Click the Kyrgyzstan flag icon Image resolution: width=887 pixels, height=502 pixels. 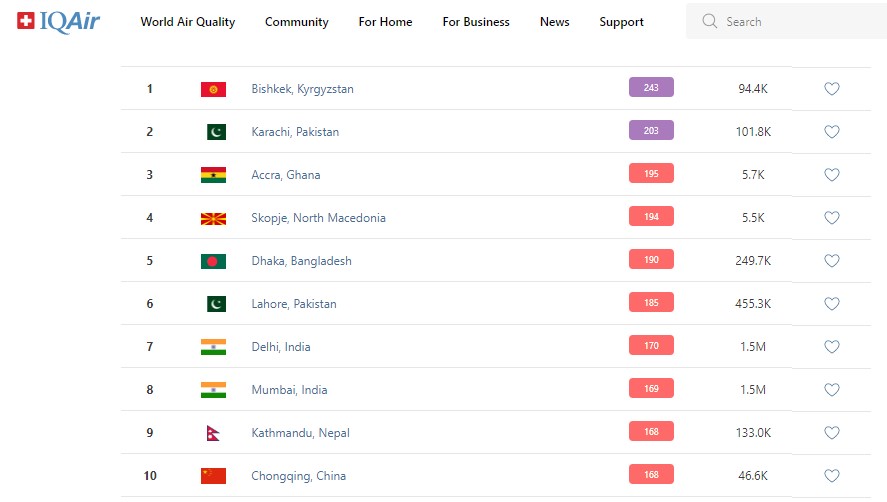point(213,89)
